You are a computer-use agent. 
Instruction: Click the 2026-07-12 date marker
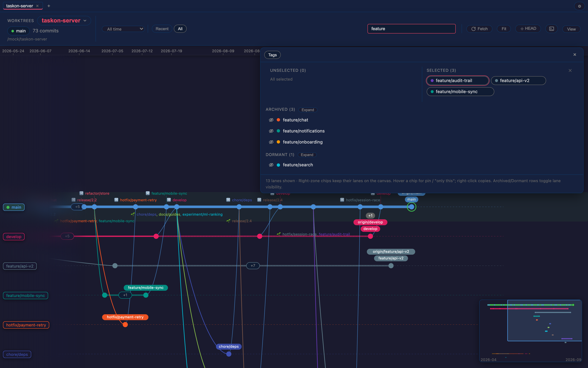[142, 51]
